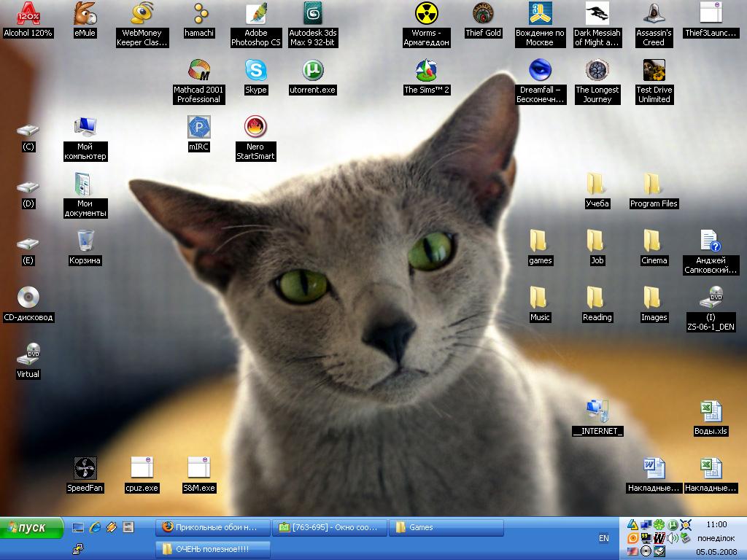Screen dimensions: 747x560
Task: Switch to the Firefox taskbar window
Action: coord(212,527)
